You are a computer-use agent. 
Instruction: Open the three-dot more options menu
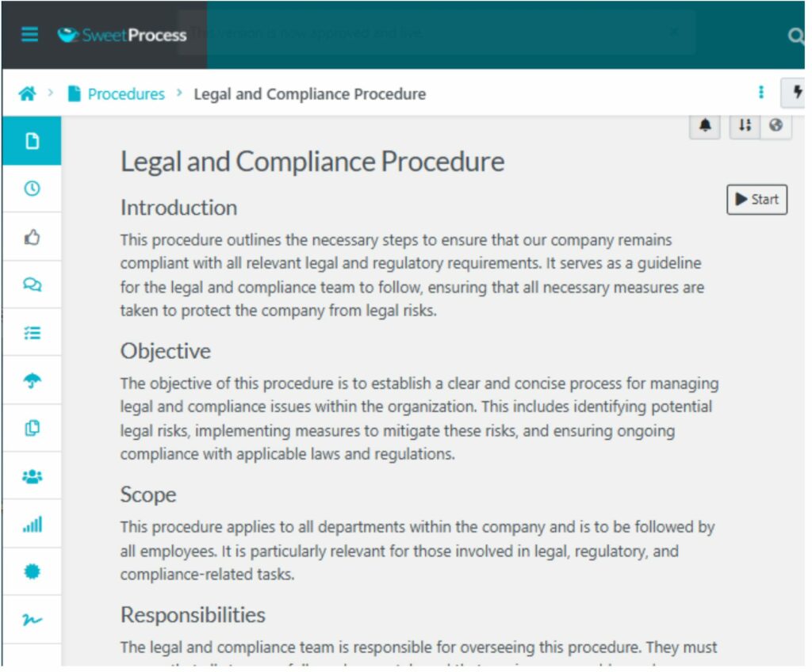pyautogui.click(x=760, y=93)
